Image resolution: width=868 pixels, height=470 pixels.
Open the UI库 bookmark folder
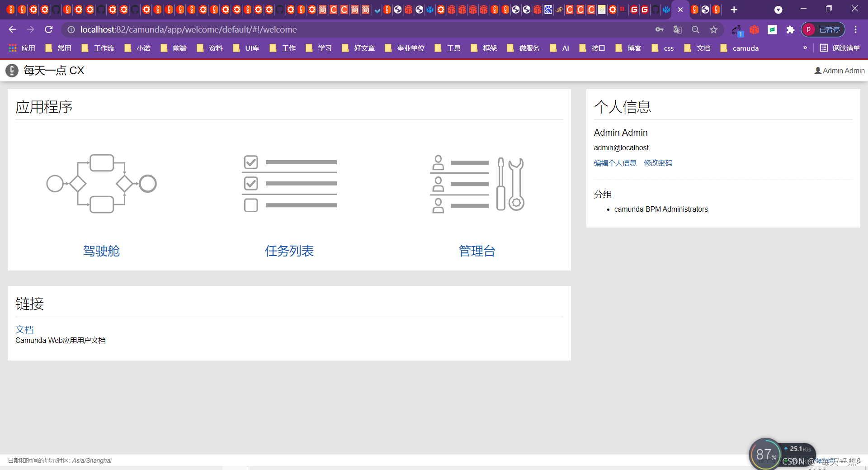pos(246,48)
